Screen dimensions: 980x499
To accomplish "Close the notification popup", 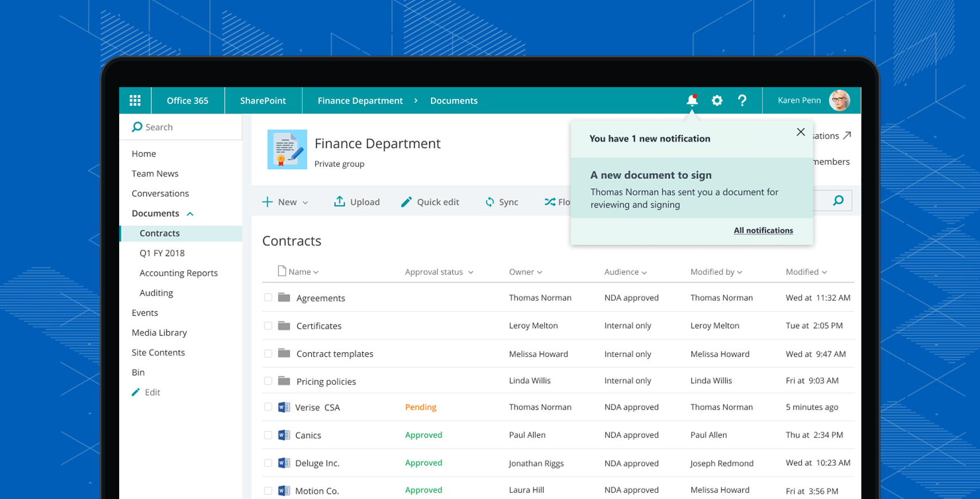I will click(x=801, y=132).
